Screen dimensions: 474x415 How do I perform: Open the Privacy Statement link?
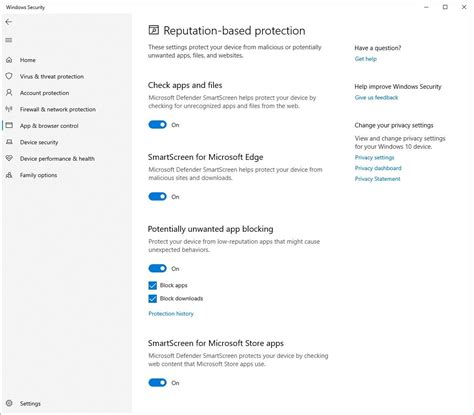pos(377,179)
